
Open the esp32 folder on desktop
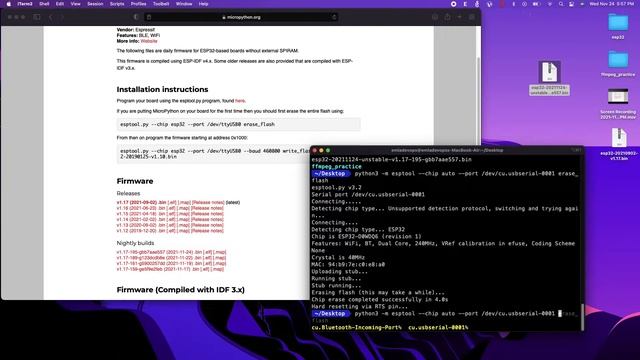[618, 26]
